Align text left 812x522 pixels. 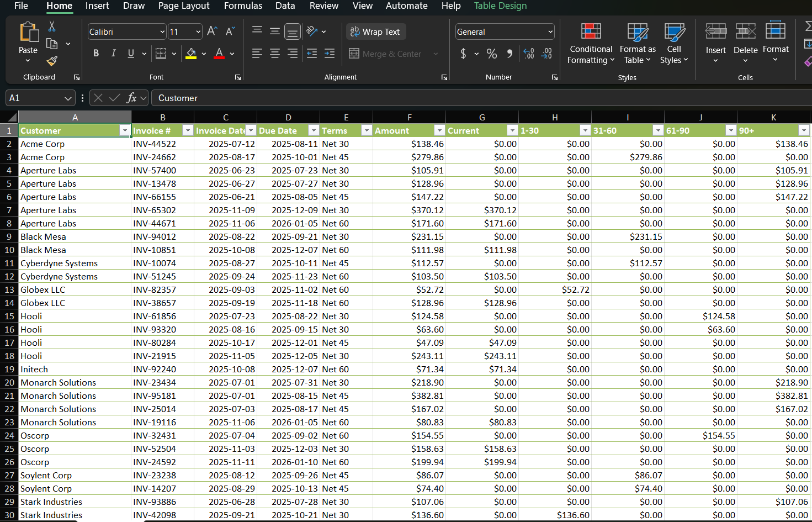coord(257,53)
